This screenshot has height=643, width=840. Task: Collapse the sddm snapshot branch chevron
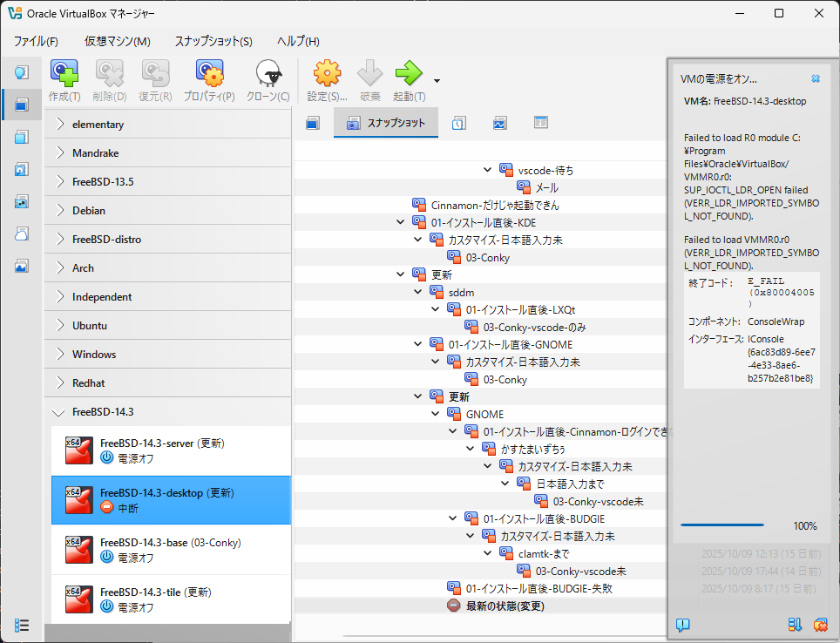[418, 292]
